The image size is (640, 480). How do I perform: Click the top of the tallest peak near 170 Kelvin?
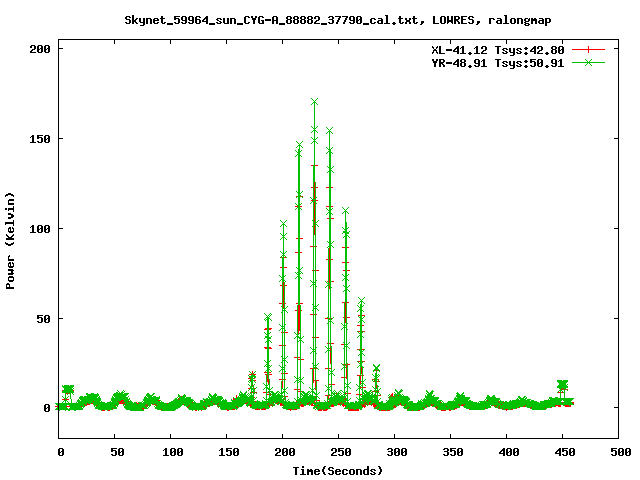tap(314, 102)
